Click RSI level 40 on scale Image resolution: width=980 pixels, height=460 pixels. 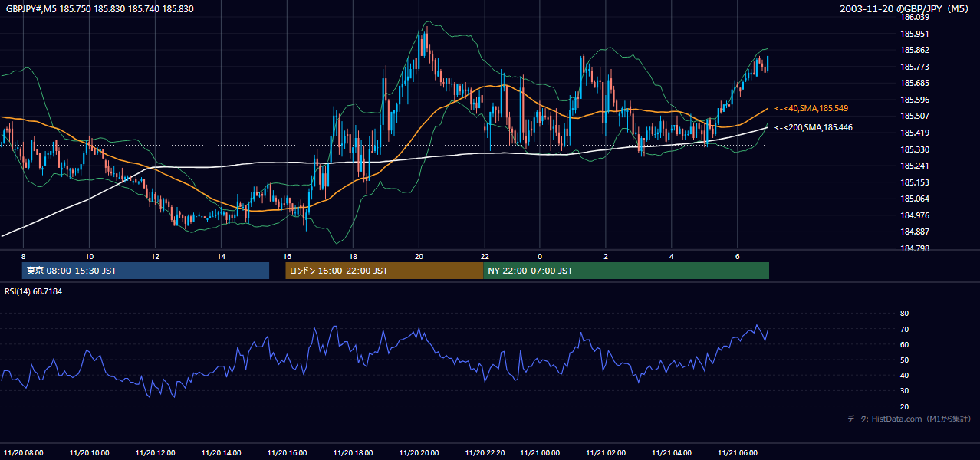tap(905, 376)
